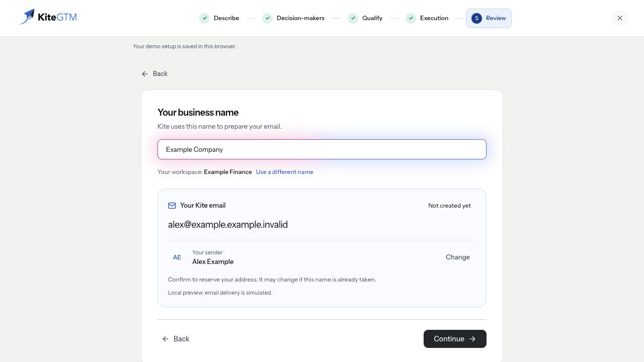This screenshot has width=644, height=362.
Task: Close the setup wizard with X
Action: (x=620, y=18)
